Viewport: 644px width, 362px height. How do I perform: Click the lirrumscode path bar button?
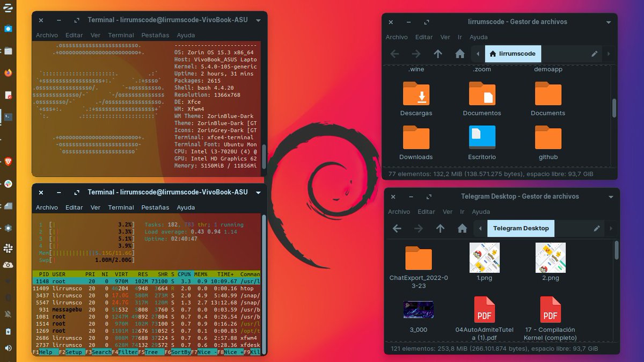514,54
